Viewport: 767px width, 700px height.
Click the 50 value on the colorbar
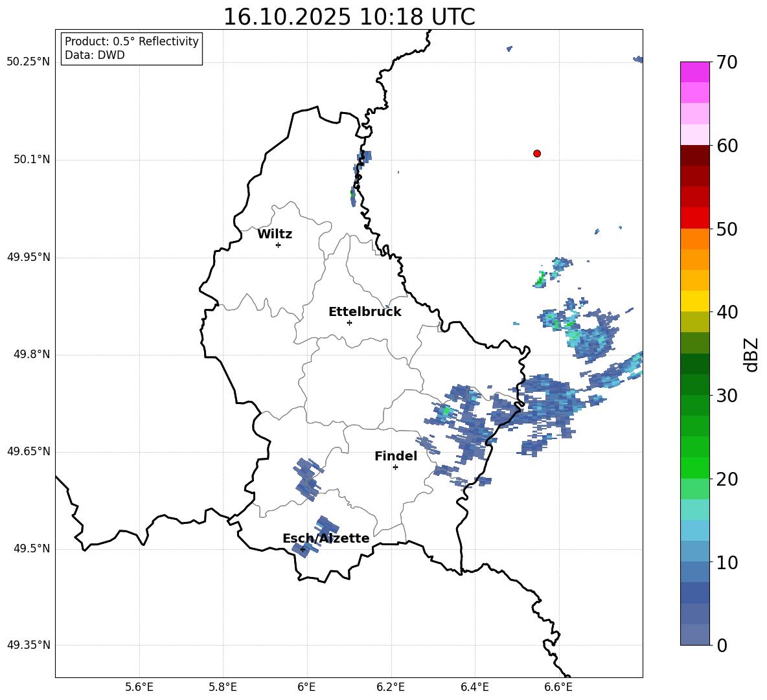[727, 229]
